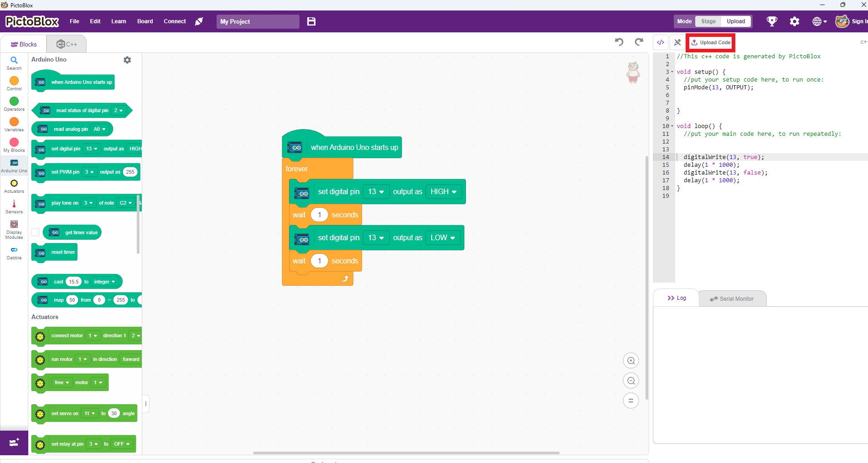868x463 pixels.
Task: Switch to the Serial Monitor tab
Action: (732, 298)
